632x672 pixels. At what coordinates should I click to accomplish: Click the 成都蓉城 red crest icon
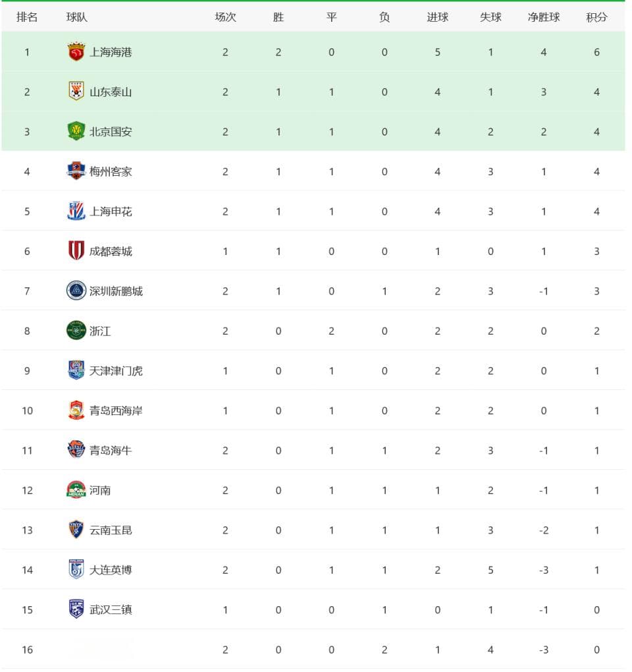(76, 251)
